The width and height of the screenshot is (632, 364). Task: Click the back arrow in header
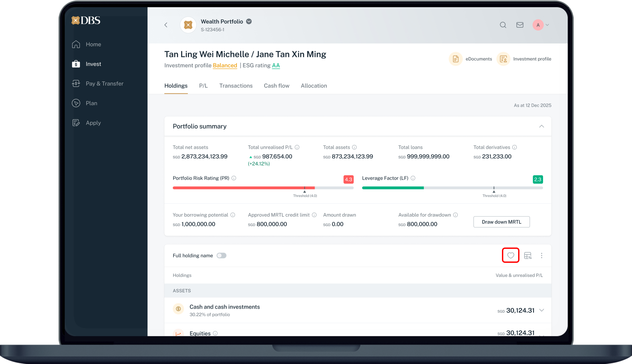(x=166, y=25)
